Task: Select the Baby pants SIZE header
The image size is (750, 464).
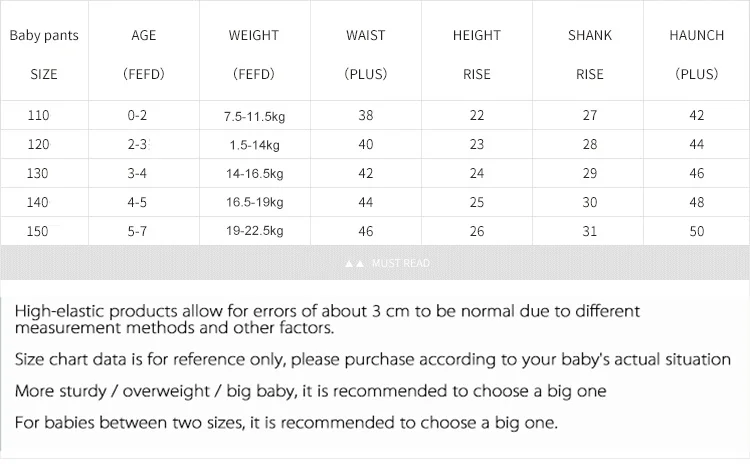Action: [44, 55]
